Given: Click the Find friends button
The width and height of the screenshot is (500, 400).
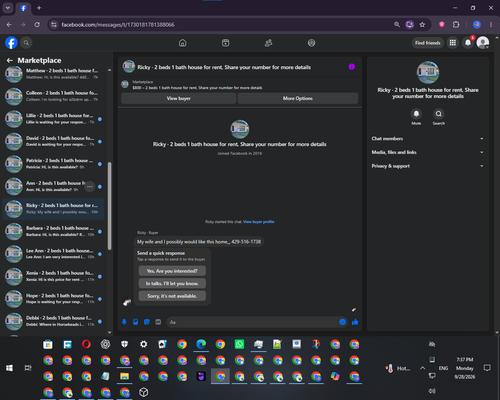Looking at the screenshot, I should click(x=428, y=43).
